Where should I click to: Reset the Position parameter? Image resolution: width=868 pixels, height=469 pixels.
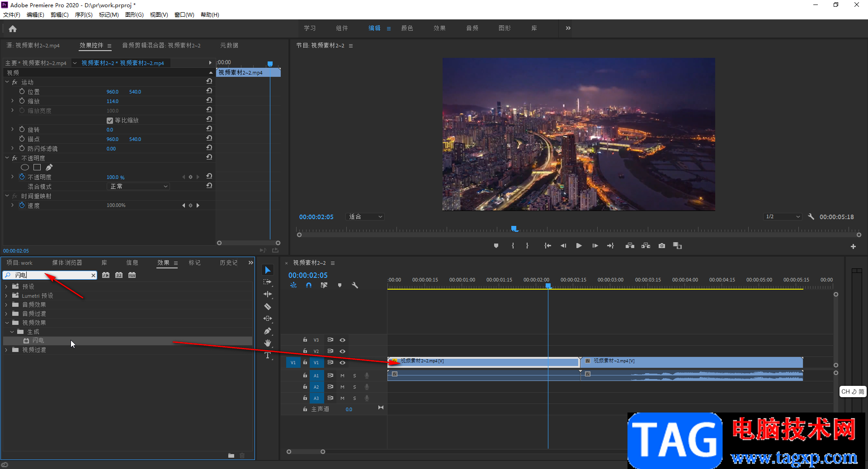point(209,91)
